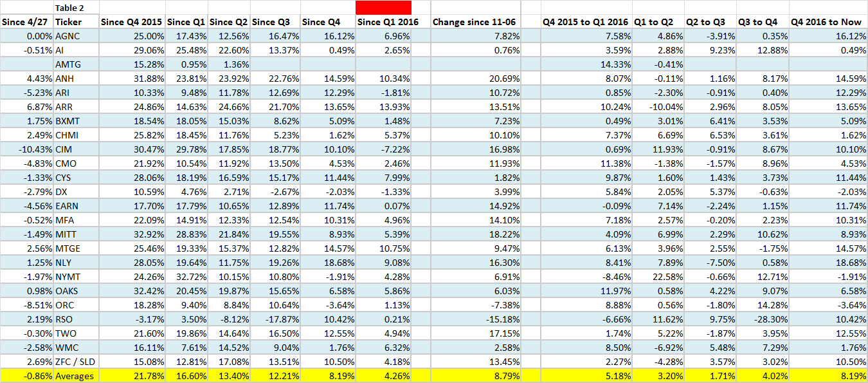Click the RSO -28.30% cell
The width and height of the screenshot is (868, 383).
coord(763,319)
